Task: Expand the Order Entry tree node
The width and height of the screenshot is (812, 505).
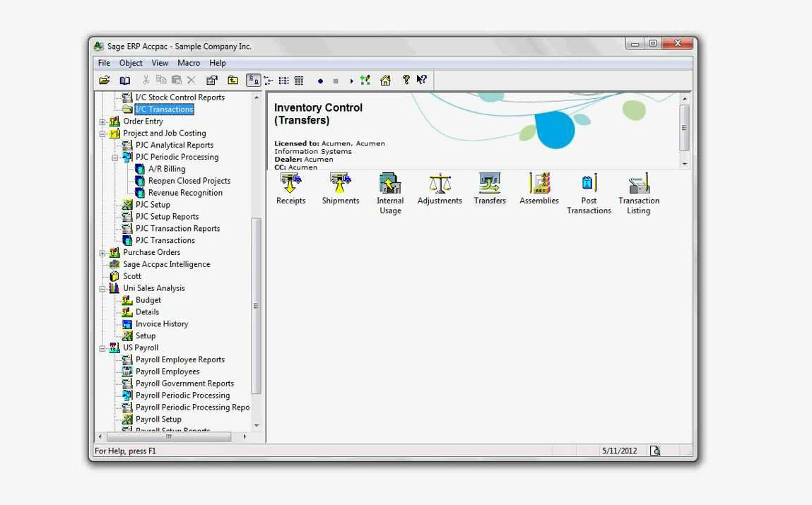Action: [x=102, y=122]
